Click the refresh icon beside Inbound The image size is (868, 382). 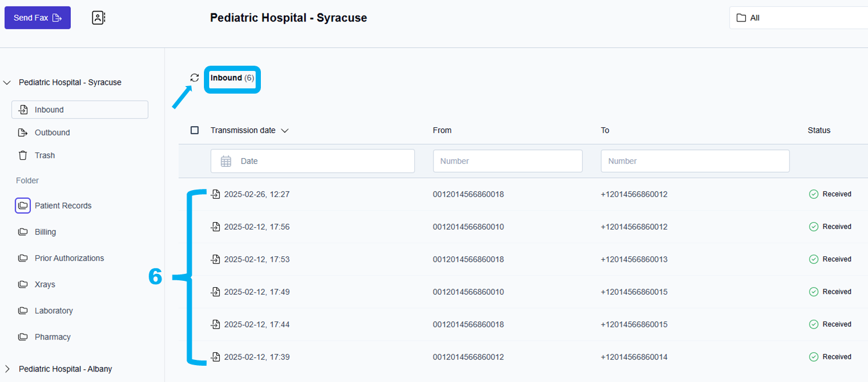[x=195, y=78]
